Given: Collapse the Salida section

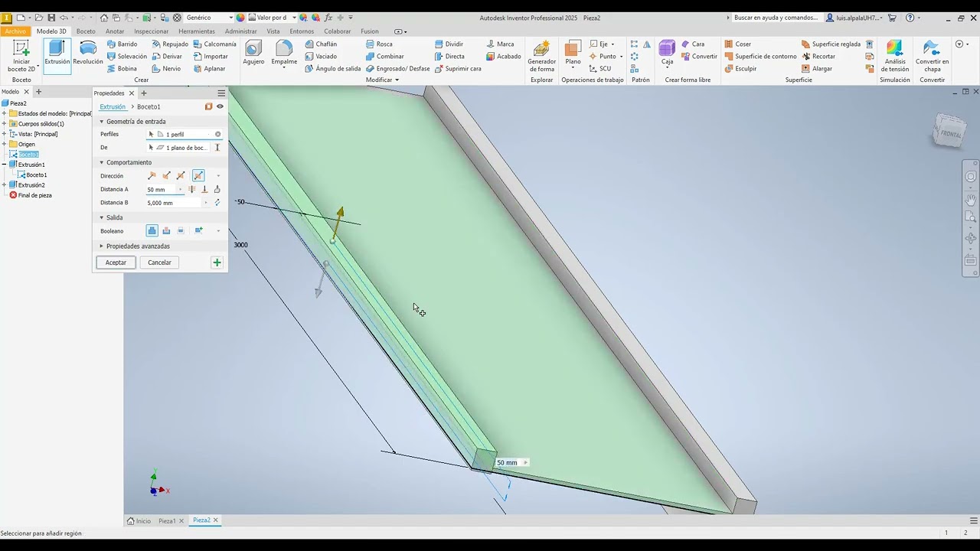Looking at the screenshot, I should [x=101, y=217].
